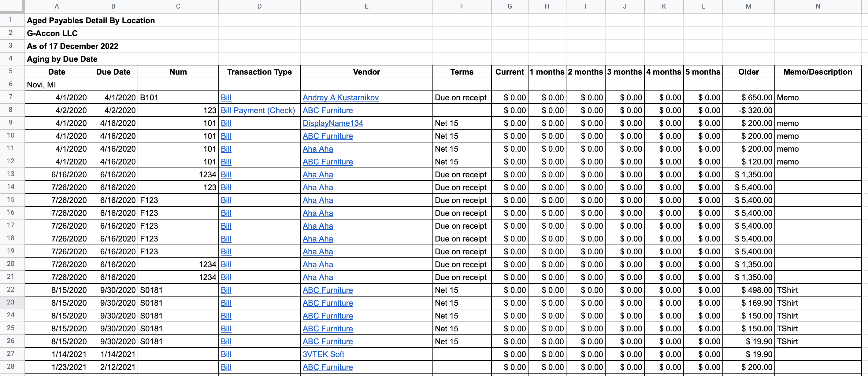Select the 'Transaction Type' header cell
Image resolution: width=868 pixels, height=376 pixels.
coord(259,72)
